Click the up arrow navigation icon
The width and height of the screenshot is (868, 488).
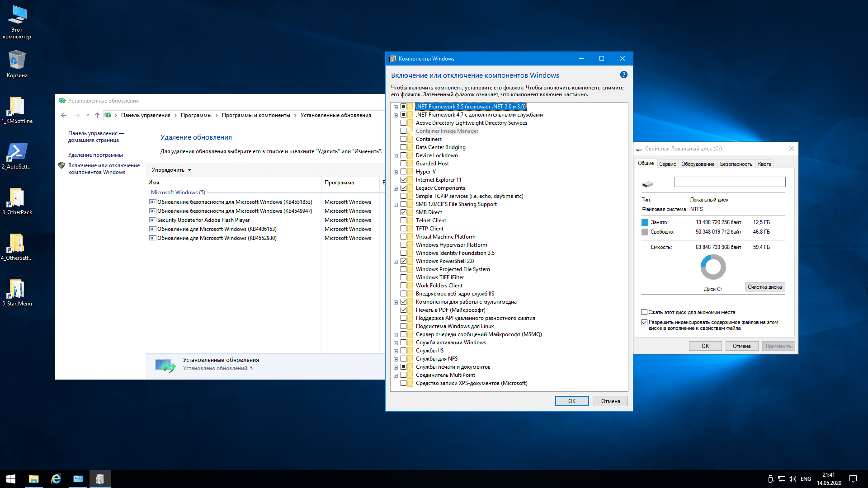[x=97, y=115]
